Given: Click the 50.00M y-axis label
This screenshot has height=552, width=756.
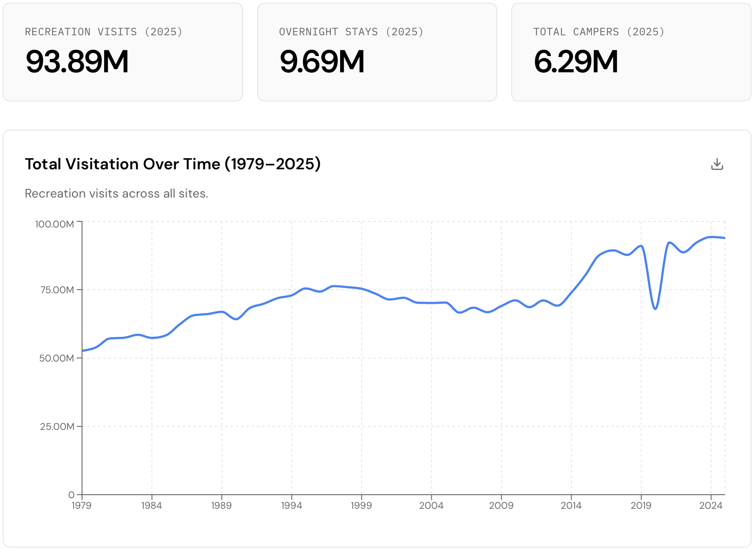Looking at the screenshot, I should pos(56,358).
